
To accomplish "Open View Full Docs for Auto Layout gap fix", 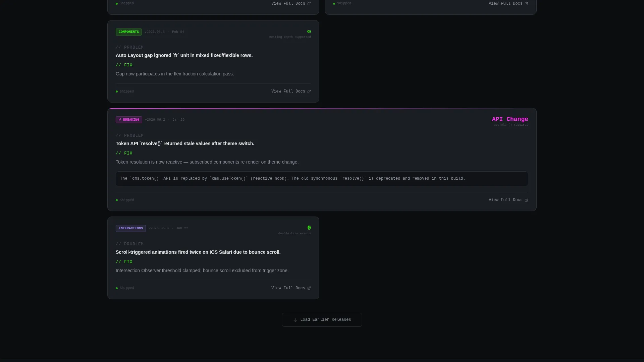I will (x=291, y=92).
